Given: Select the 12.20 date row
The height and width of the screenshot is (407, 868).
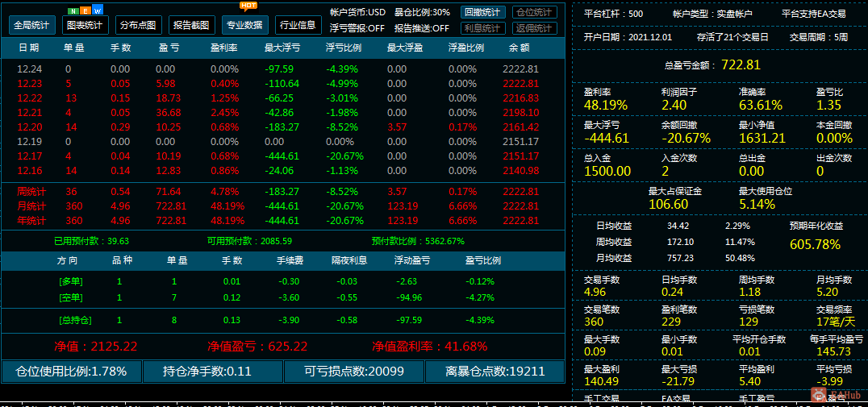Looking at the screenshot, I should tap(282, 127).
